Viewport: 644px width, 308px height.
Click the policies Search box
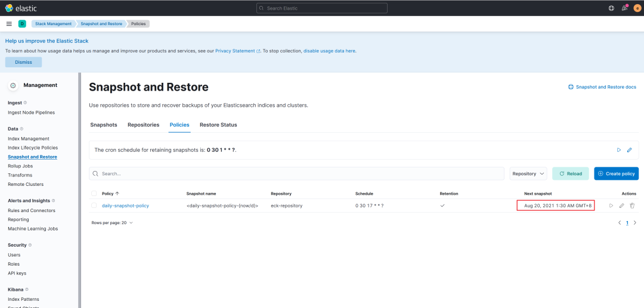coord(296,173)
